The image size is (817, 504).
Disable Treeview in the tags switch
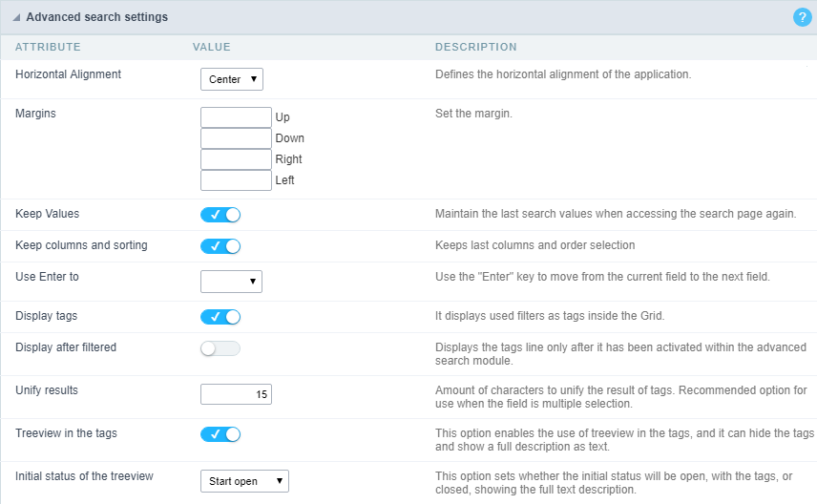click(x=220, y=434)
